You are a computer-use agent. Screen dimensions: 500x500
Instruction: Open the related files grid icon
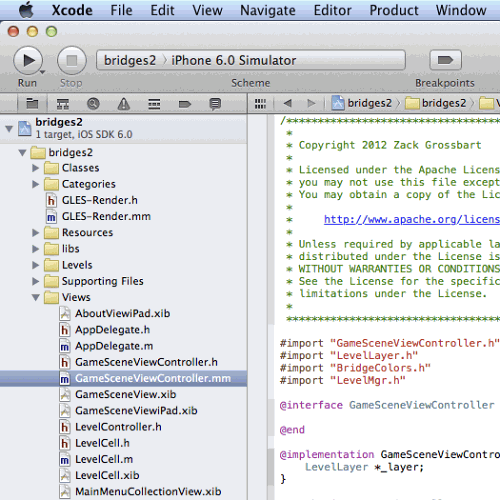tap(260, 104)
